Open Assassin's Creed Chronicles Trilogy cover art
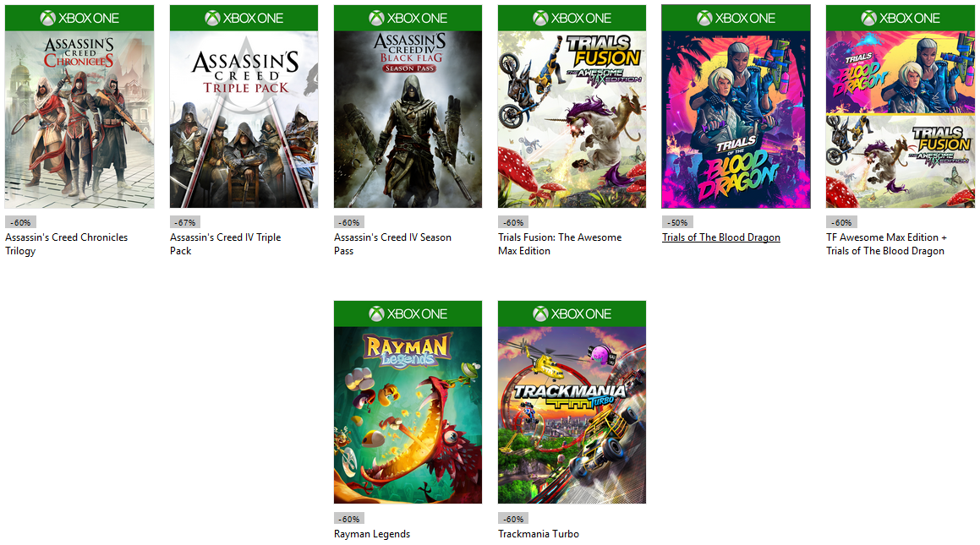Screen dimensions: 980x545 (79, 118)
